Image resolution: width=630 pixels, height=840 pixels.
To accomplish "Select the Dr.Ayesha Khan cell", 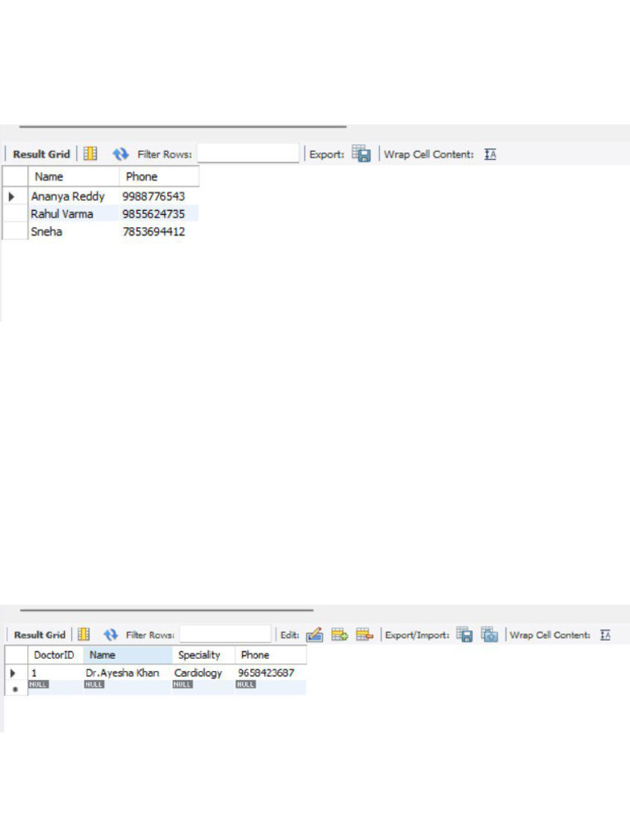I will [127, 673].
